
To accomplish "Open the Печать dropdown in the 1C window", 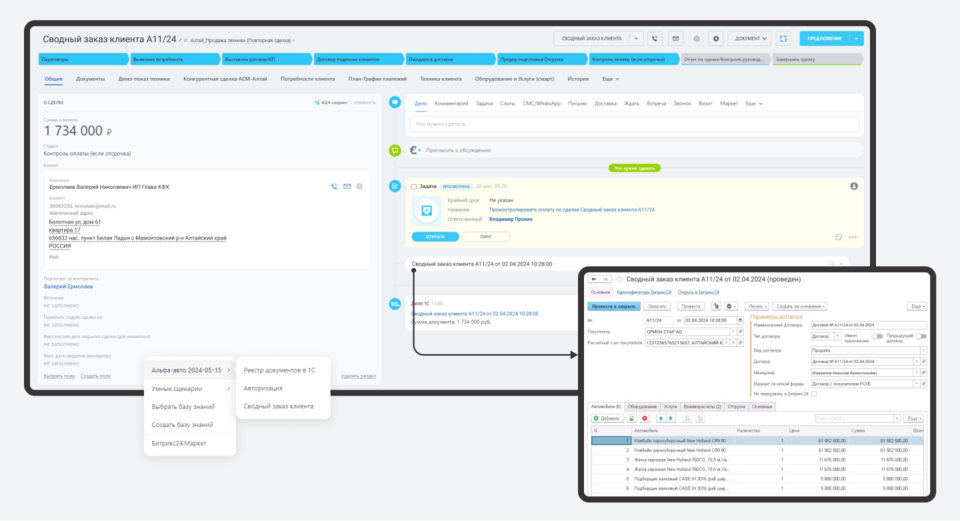I will (758, 306).
